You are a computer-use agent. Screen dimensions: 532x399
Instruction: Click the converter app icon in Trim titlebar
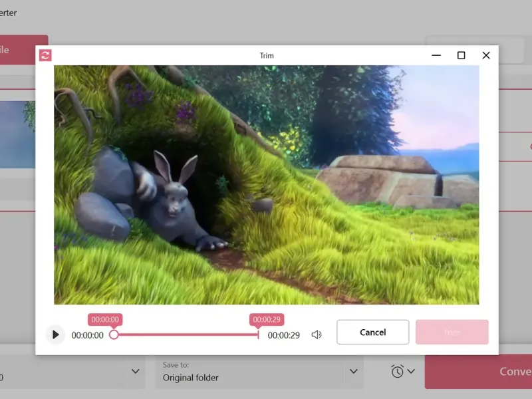(x=45, y=55)
